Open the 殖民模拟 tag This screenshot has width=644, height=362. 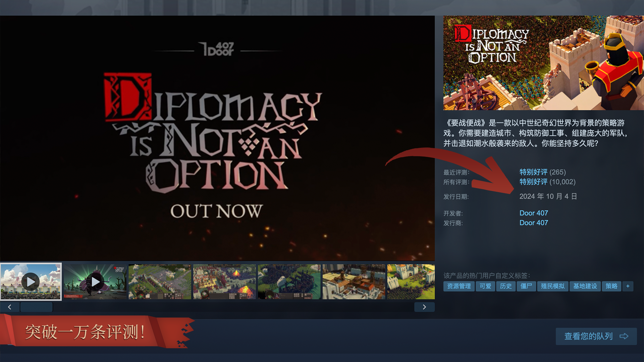(553, 286)
